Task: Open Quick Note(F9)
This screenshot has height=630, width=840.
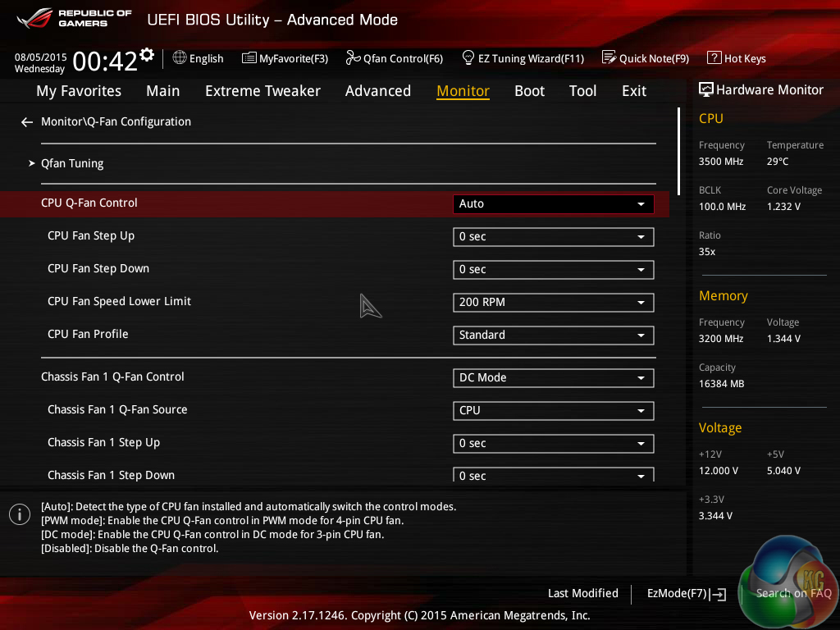Action: tap(646, 58)
